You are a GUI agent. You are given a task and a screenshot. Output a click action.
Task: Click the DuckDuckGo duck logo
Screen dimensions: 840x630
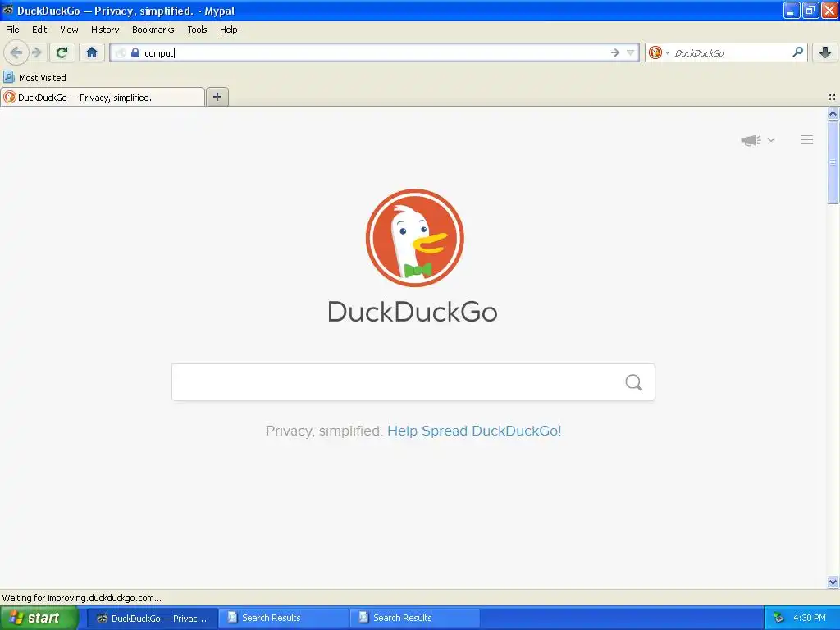coord(414,238)
